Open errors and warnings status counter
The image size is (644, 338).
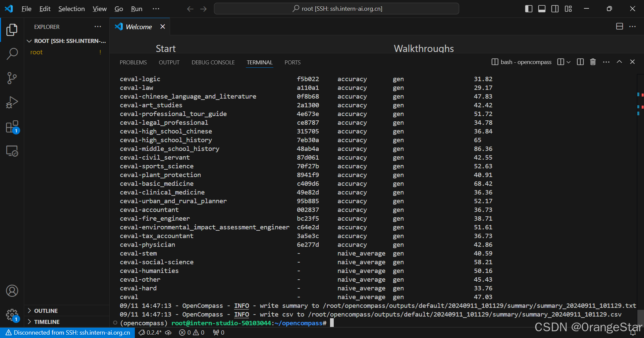(192, 333)
